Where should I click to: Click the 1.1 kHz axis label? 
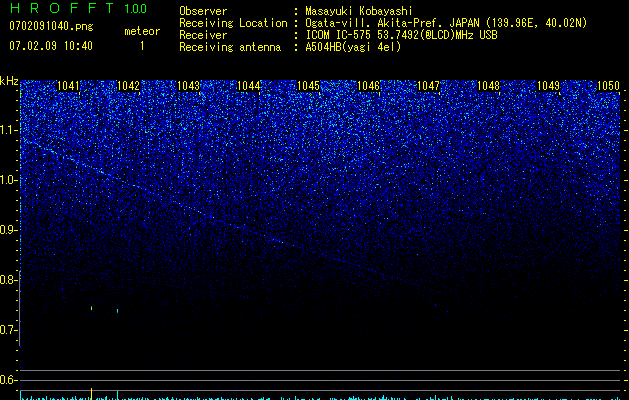click(9, 130)
